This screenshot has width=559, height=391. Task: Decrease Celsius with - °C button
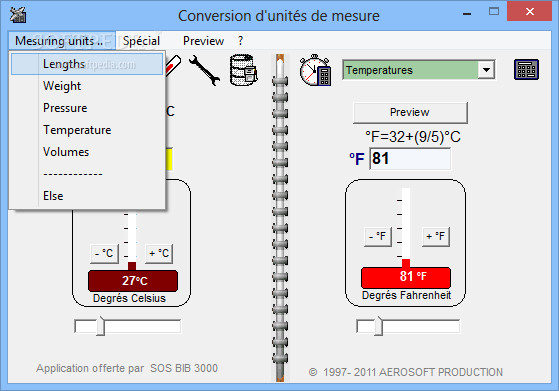104,253
